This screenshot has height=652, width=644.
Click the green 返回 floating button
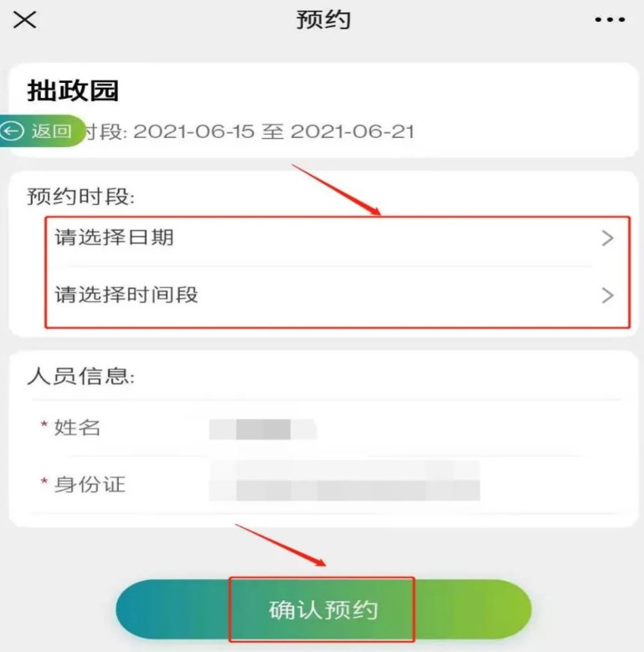point(42,131)
